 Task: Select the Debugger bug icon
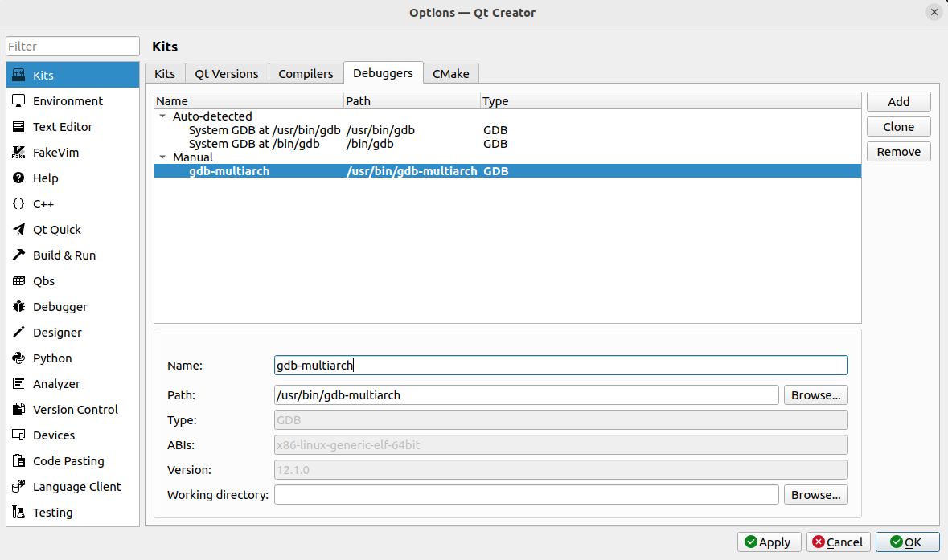click(18, 306)
